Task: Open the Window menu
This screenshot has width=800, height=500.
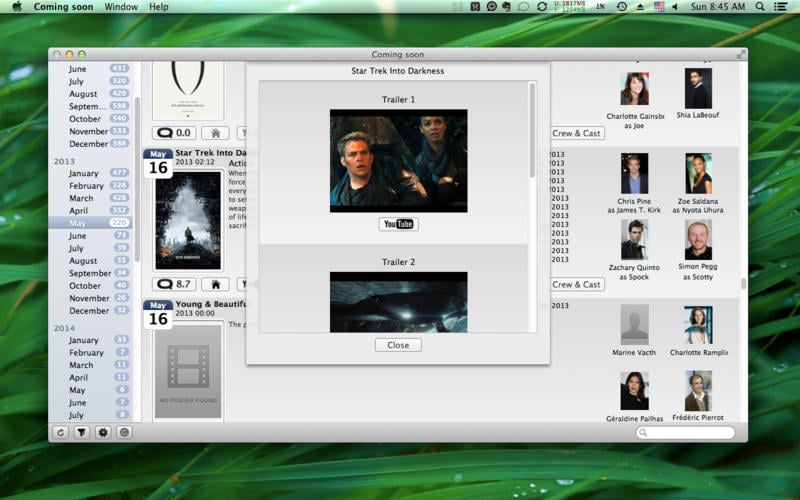Action: tap(121, 7)
